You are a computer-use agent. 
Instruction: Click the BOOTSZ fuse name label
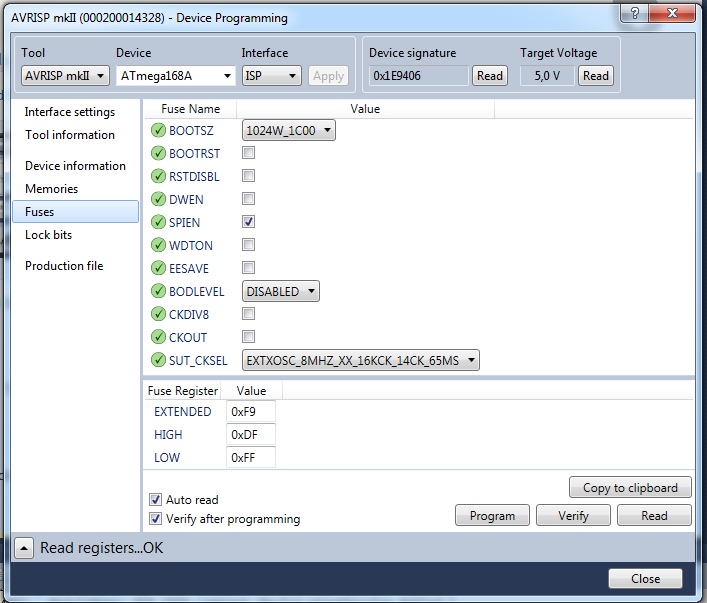191,131
